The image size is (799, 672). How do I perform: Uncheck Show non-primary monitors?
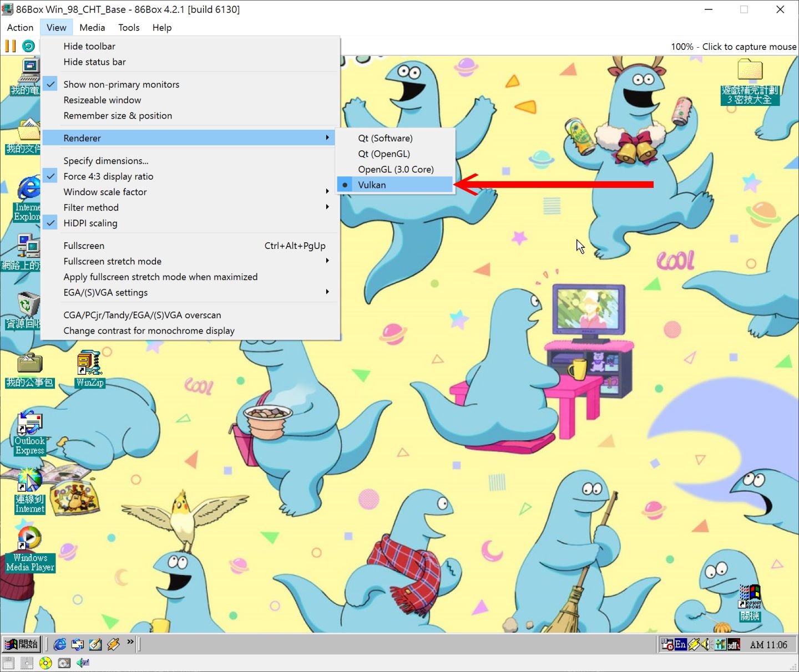click(189, 84)
